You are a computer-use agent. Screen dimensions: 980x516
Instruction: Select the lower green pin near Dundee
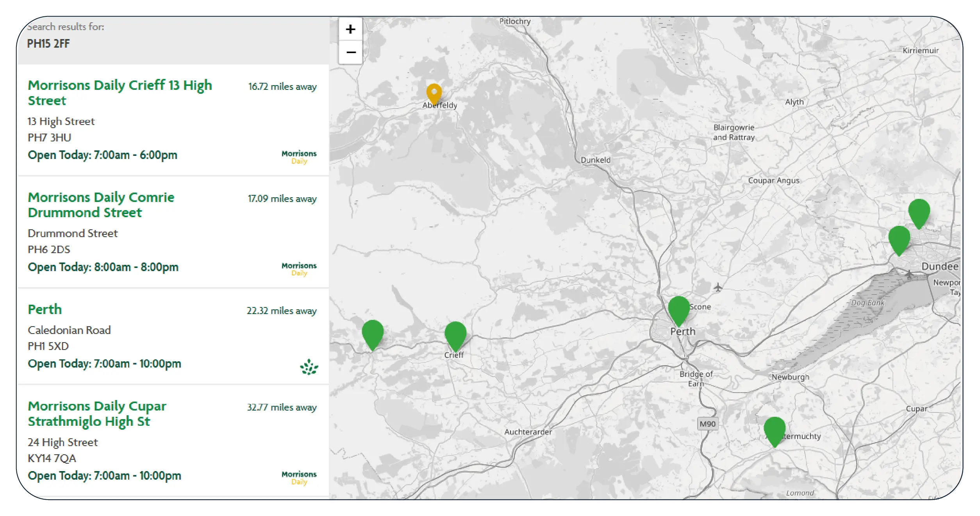pyautogui.click(x=899, y=239)
